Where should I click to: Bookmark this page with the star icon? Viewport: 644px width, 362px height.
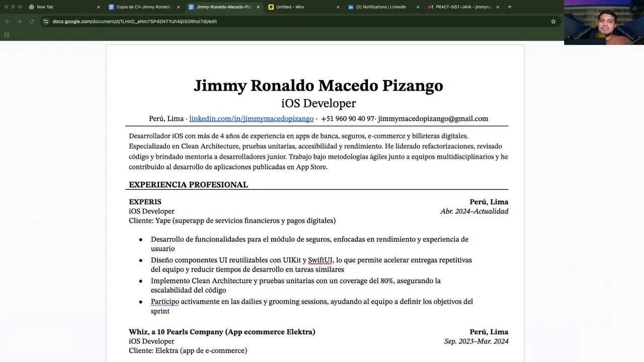[x=553, y=22]
